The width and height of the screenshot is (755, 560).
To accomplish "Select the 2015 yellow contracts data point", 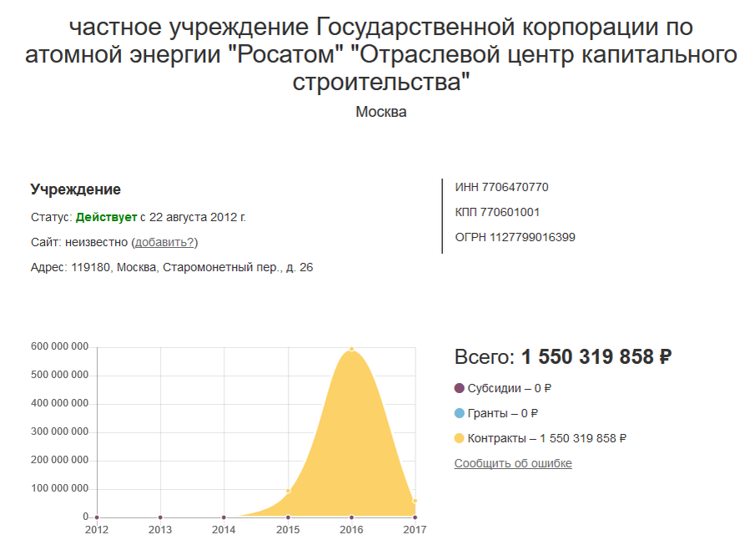I will [x=288, y=491].
